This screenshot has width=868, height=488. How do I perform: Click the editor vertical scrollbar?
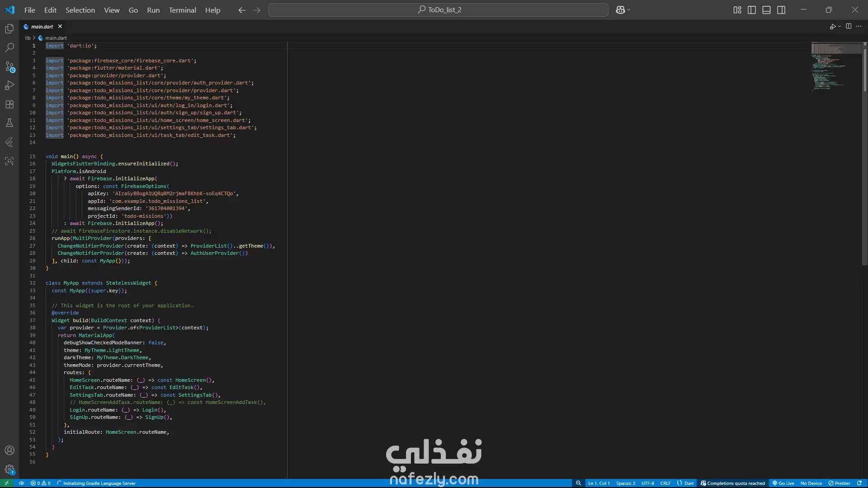pos(865,154)
